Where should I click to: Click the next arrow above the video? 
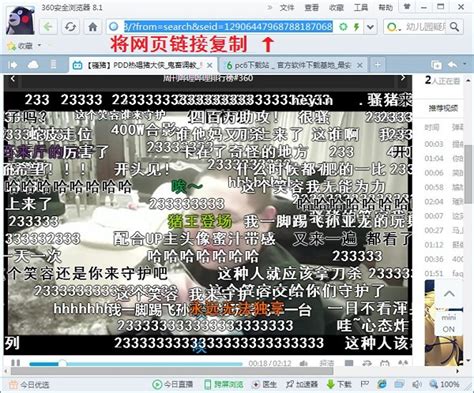click(403, 78)
